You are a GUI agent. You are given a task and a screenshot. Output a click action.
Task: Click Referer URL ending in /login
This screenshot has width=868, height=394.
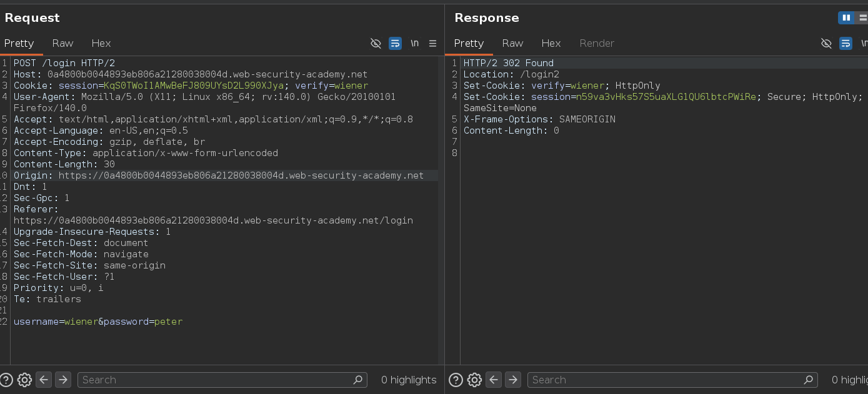click(x=213, y=220)
